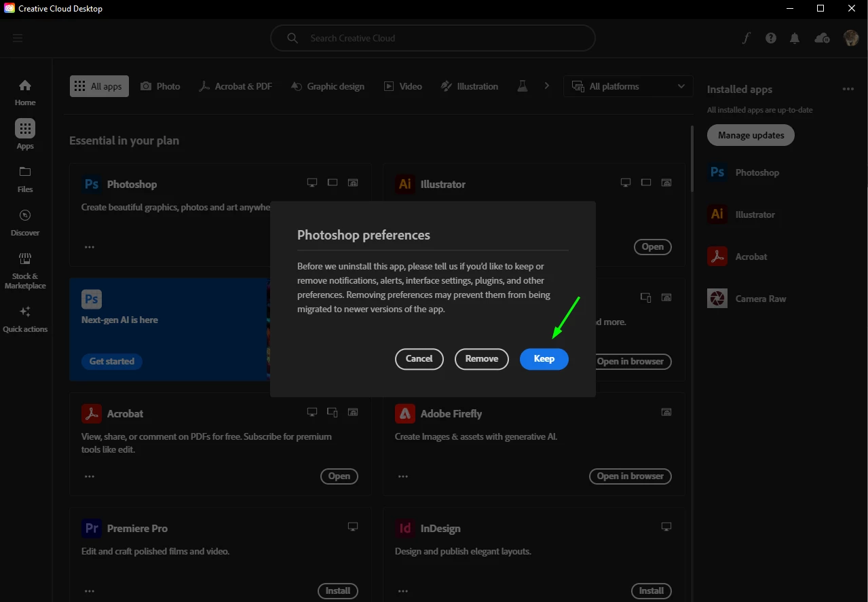Click the Manage updates button
This screenshot has width=868, height=602.
click(751, 135)
